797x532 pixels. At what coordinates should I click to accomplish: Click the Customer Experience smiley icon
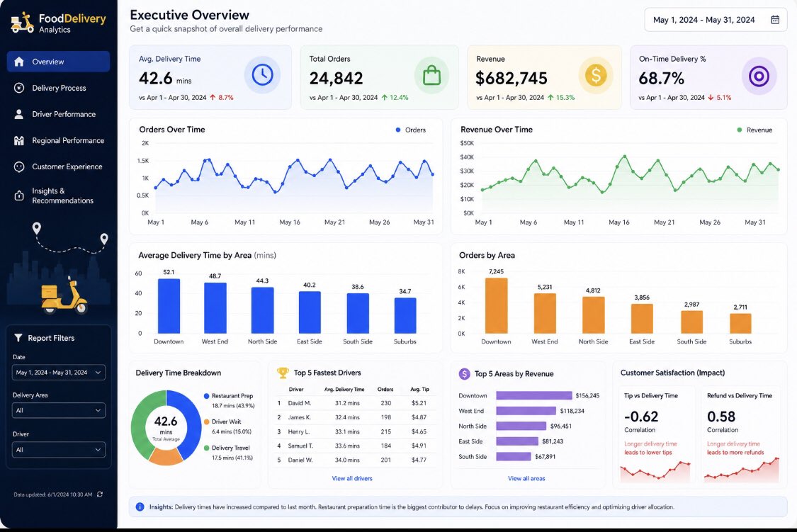pyautogui.click(x=19, y=166)
